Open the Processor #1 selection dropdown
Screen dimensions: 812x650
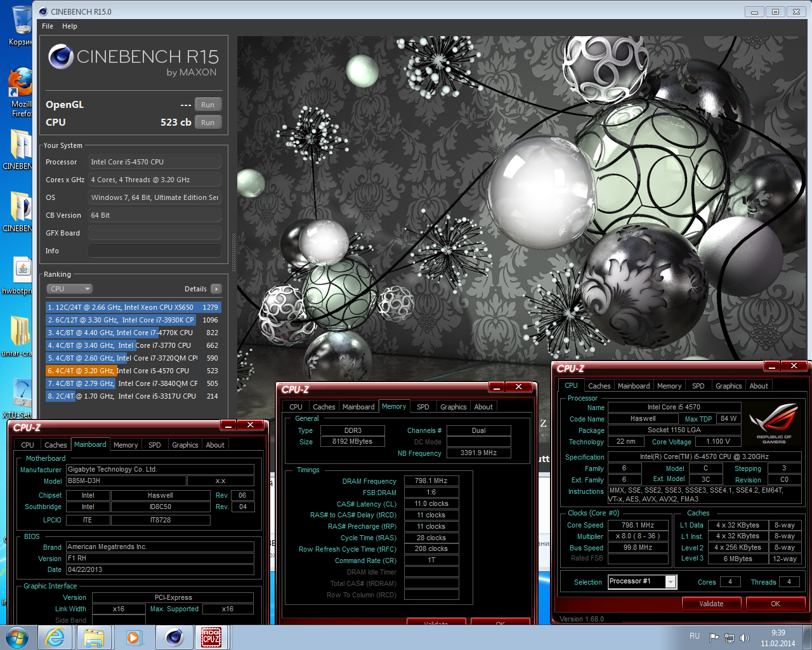point(643,581)
